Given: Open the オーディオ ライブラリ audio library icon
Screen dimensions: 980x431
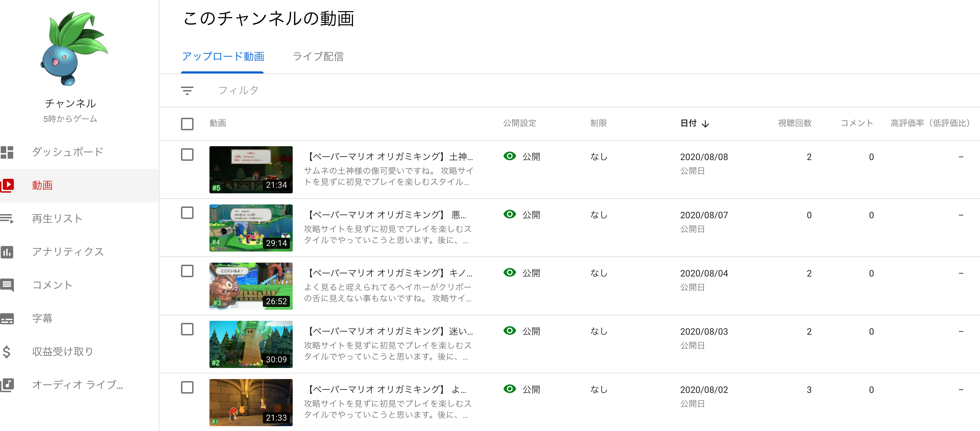Looking at the screenshot, I should (7, 385).
